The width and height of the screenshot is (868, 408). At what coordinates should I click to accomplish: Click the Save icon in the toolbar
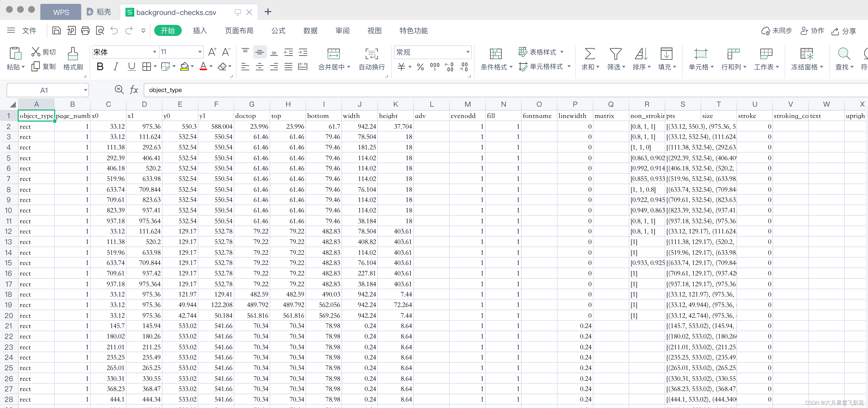click(x=57, y=31)
